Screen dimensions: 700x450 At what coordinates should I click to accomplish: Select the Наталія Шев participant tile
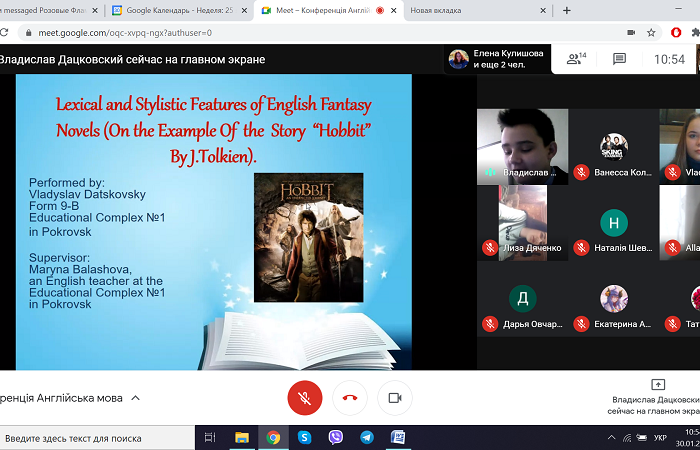point(613,232)
